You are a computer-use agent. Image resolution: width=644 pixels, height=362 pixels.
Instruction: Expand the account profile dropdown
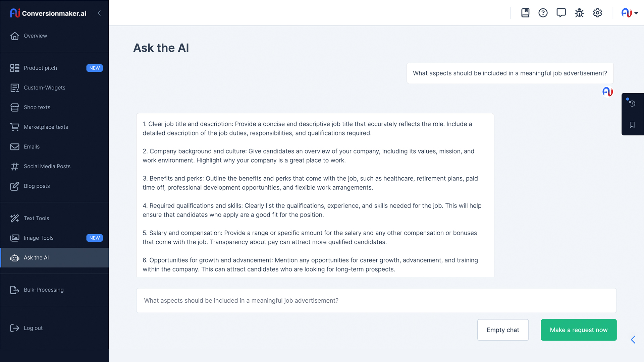pyautogui.click(x=630, y=13)
